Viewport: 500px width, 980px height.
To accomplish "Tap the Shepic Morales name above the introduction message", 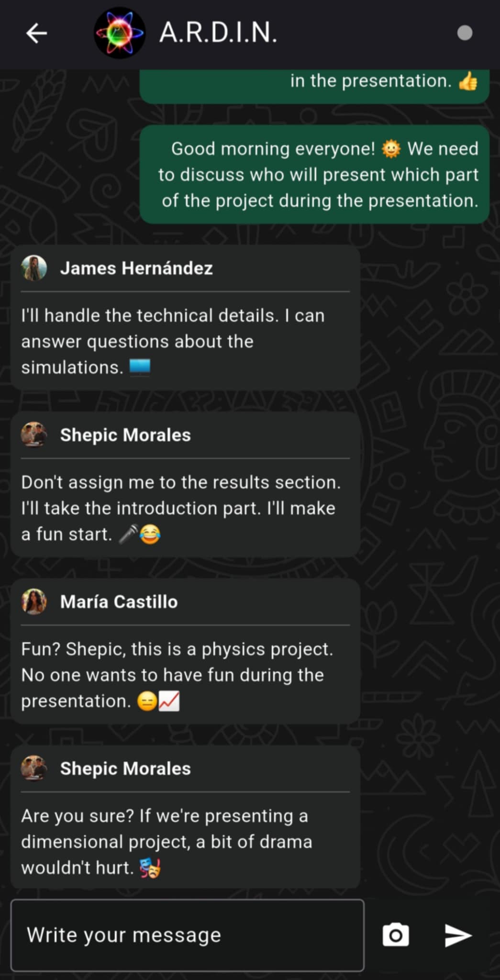I will point(125,435).
